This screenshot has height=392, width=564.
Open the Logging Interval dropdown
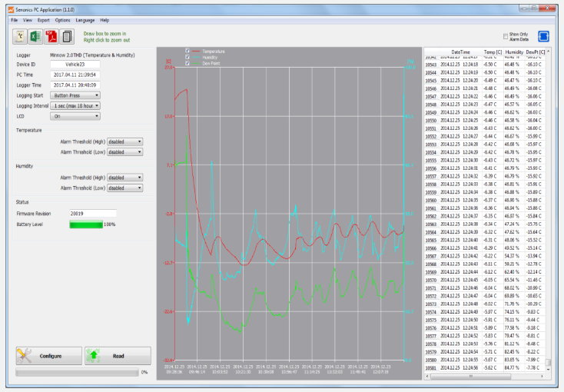(x=75, y=106)
